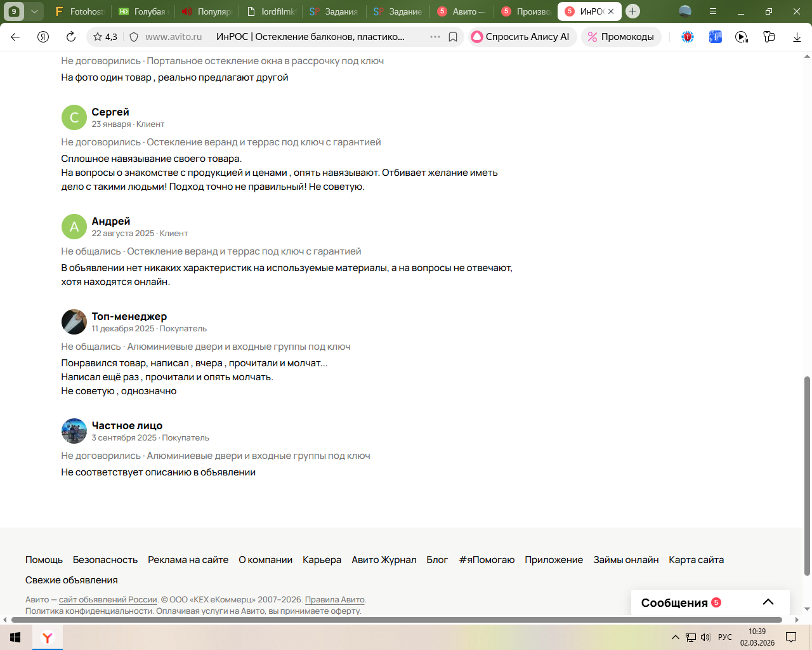Open the site protection shield icon
Image resolution: width=812 pixels, height=650 pixels.
pos(134,37)
